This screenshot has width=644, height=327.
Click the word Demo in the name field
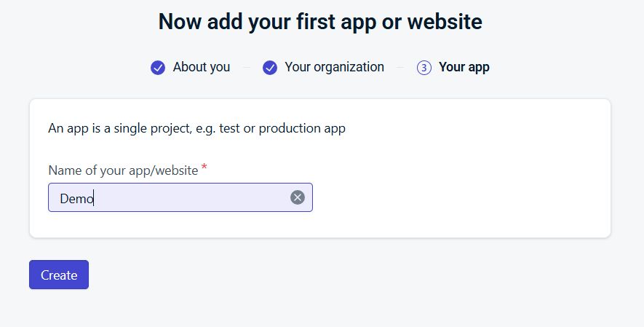(76, 198)
